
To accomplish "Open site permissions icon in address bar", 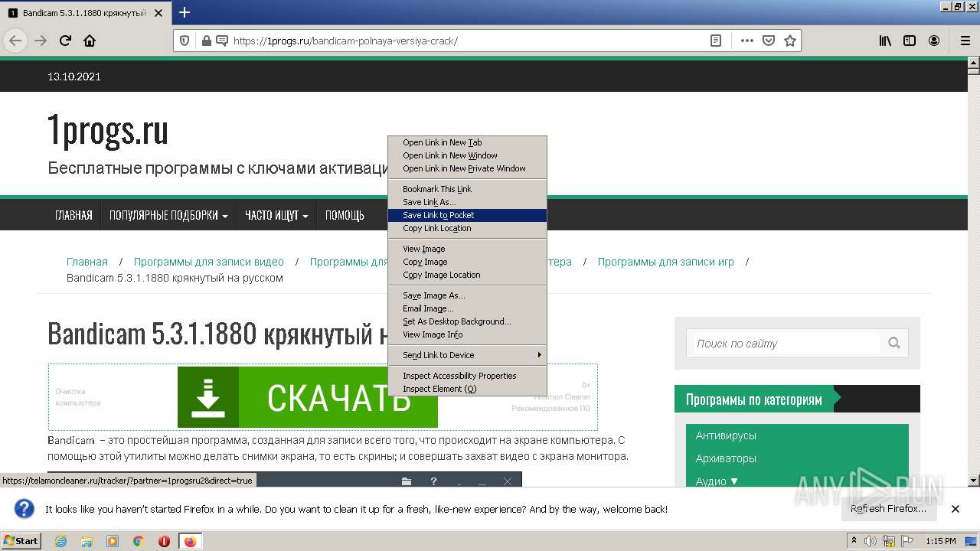I will [x=222, y=41].
